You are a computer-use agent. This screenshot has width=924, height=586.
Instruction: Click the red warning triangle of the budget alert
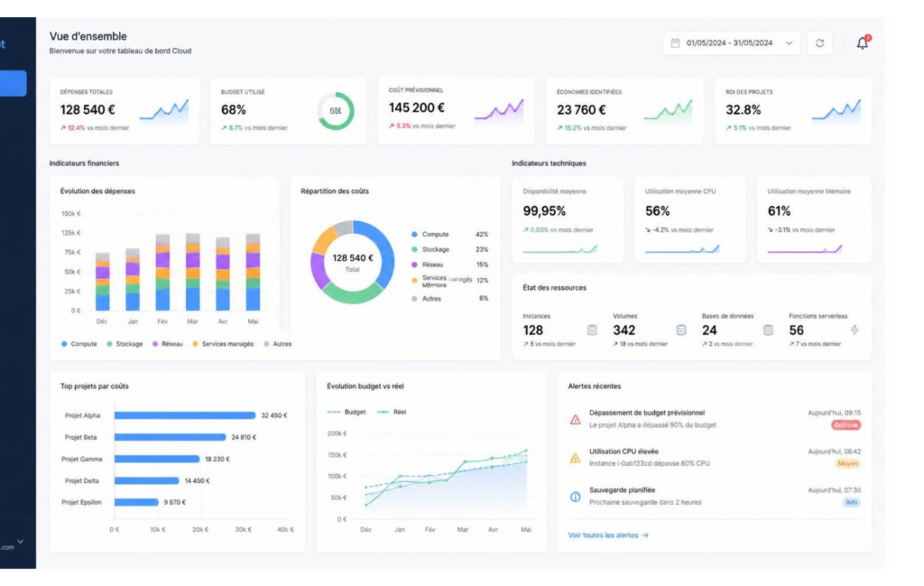click(x=575, y=420)
